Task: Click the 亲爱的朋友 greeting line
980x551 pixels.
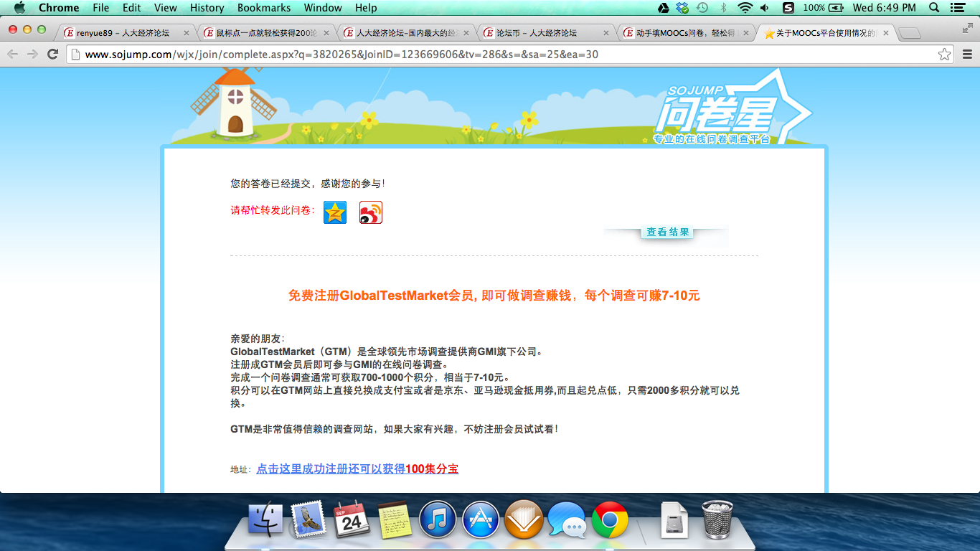Action: [x=258, y=339]
